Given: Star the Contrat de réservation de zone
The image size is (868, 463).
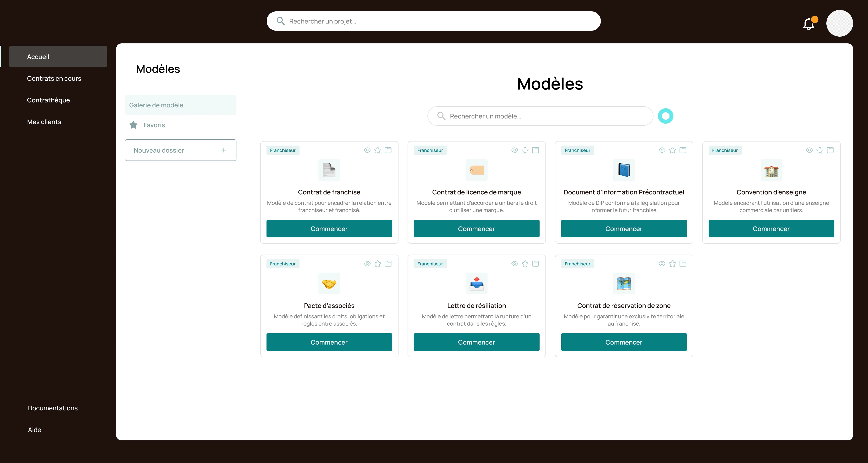Looking at the screenshot, I should [x=672, y=264].
